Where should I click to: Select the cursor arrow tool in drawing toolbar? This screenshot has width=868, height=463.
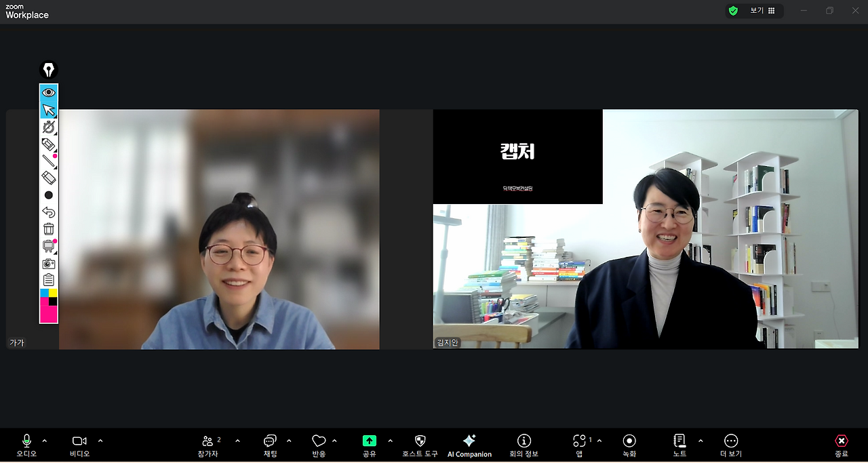[49, 110]
